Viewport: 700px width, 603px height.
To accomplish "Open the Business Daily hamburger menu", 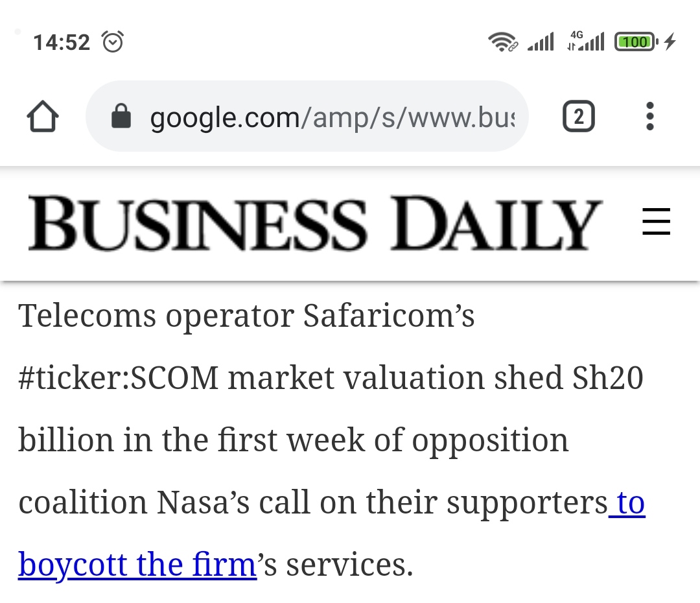I will pyautogui.click(x=656, y=221).
